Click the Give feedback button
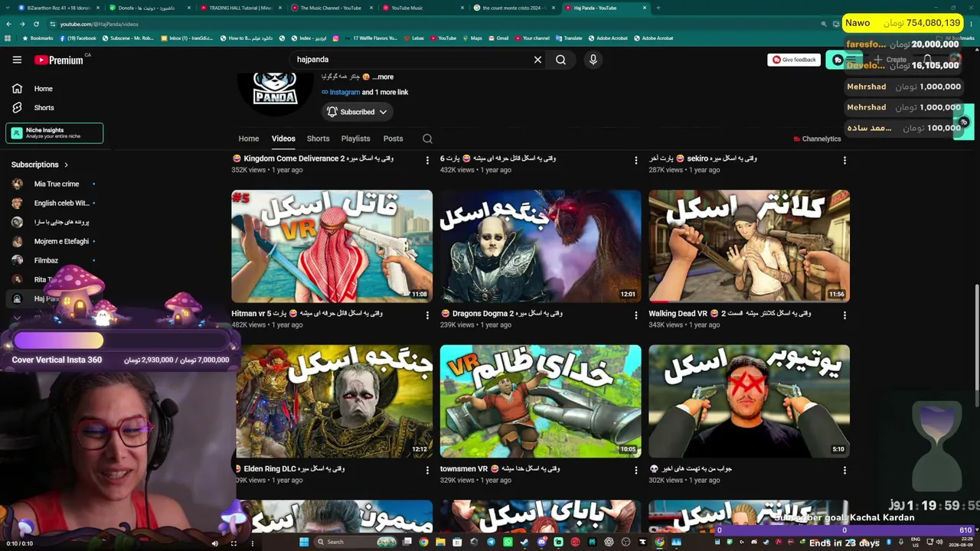 (794, 60)
